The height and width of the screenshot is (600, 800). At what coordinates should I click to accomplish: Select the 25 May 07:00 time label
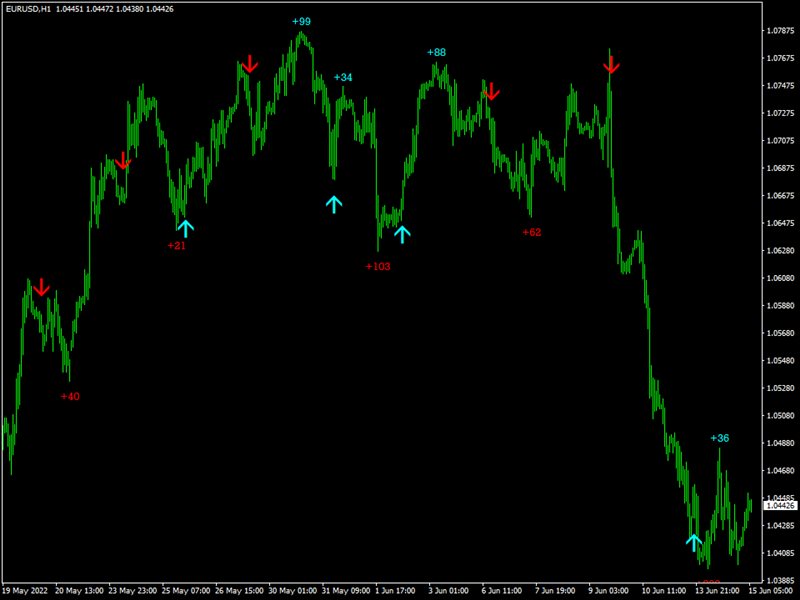[186, 591]
